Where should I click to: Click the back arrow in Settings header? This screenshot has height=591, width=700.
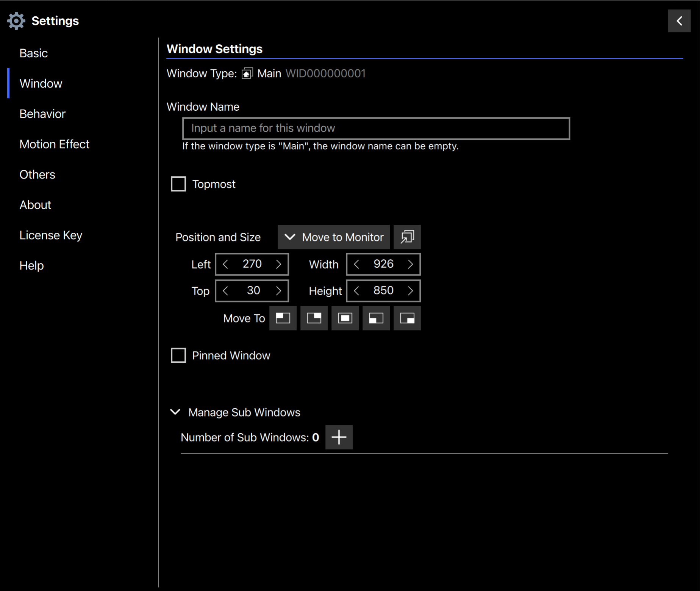click(679, 21)
